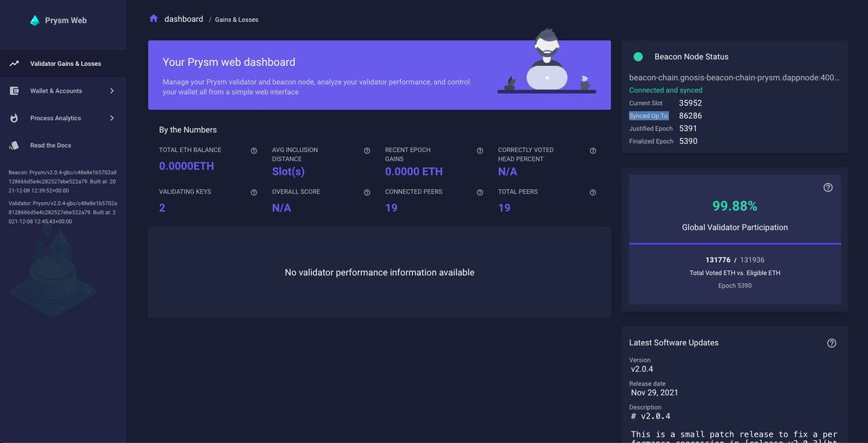Click the No validator performance information message
Image resolution: width=868 pixels, height=443 pixels.
(x=380, y=273)
